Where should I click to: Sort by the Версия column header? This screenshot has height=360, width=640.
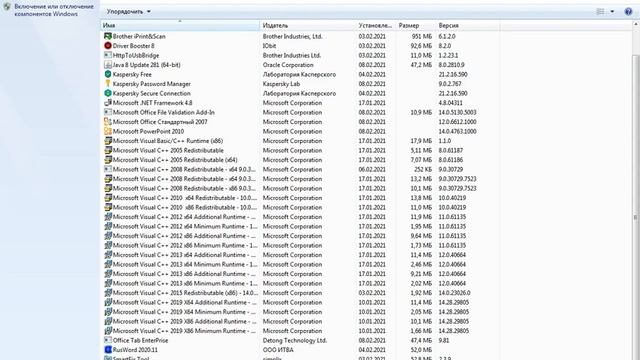click(x=468, y=25)
